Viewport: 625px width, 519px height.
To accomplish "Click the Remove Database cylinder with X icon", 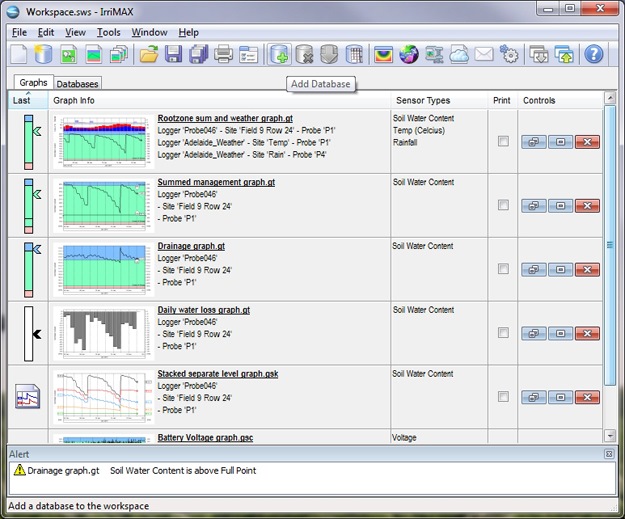I will (305, 54).
